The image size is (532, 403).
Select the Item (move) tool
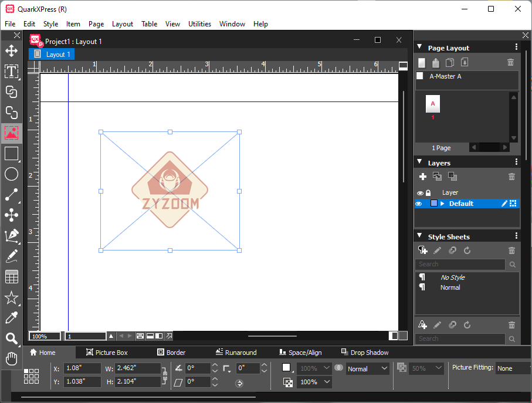(12, 51)
